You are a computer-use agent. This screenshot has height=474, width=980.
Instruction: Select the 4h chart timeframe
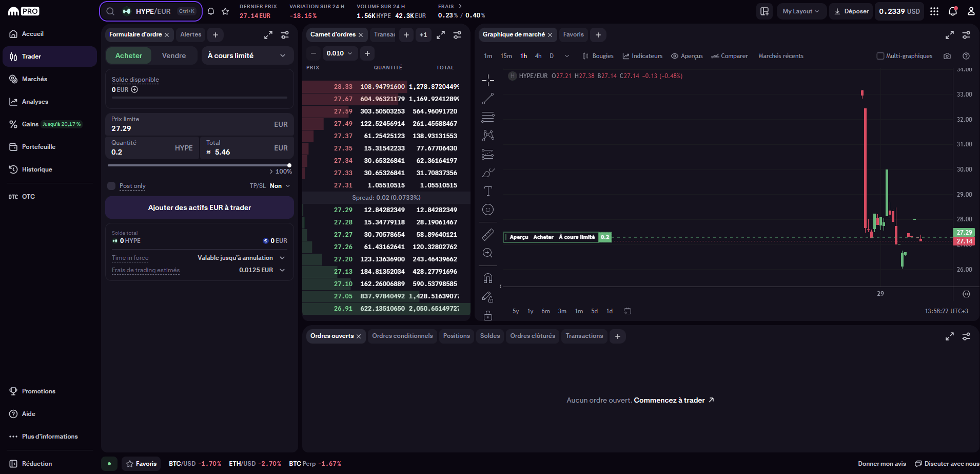[x=538, y=55]
